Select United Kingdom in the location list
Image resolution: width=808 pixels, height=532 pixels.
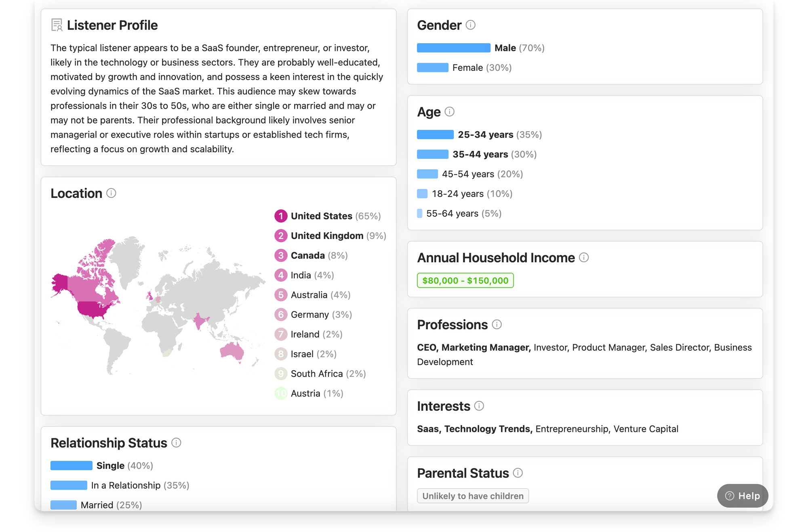pyautogui.click(x=327, y=236)
